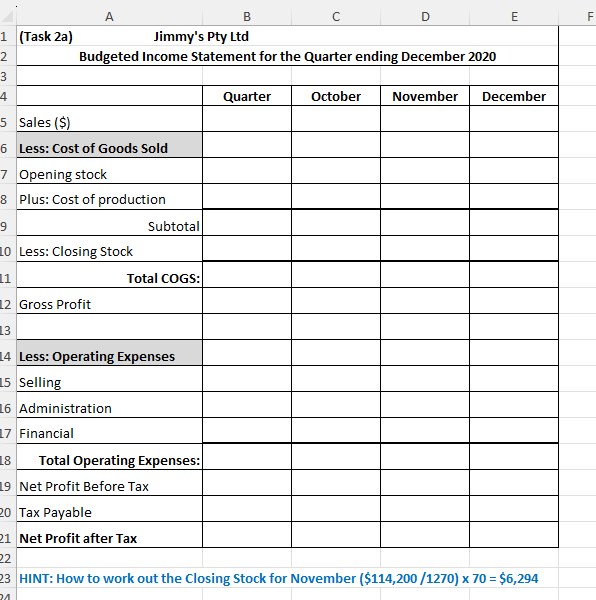Select the 'Total COGS:' label
This screenshot has height=600, width=596.
click(163, 278)
